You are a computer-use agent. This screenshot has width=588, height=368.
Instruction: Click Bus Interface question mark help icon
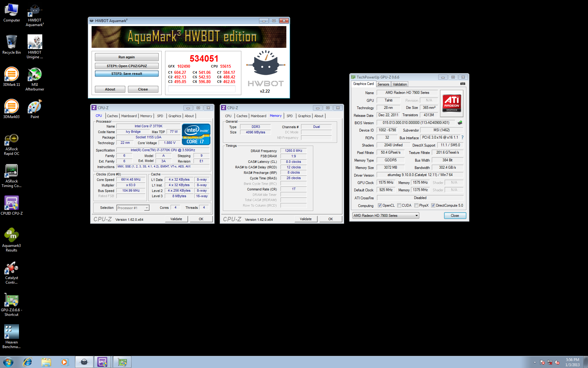tap(462, 137)
